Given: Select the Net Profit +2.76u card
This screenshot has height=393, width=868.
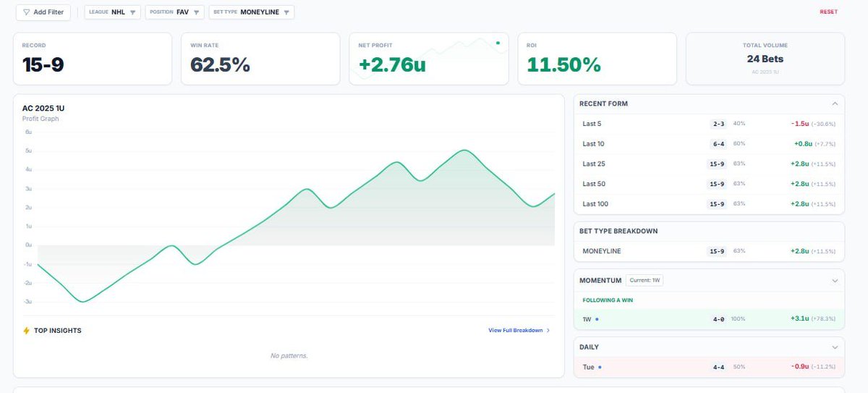Looking at the screenshot, I should [429, 59].
